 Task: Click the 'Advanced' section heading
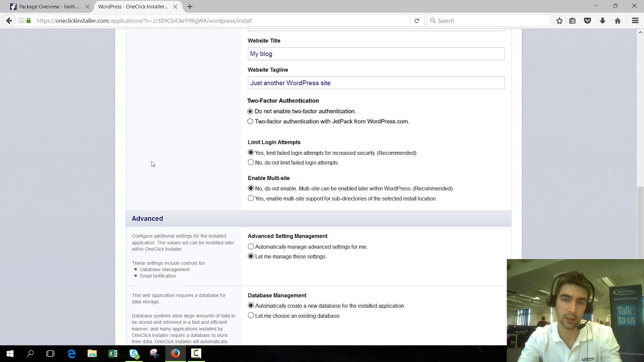147,219
